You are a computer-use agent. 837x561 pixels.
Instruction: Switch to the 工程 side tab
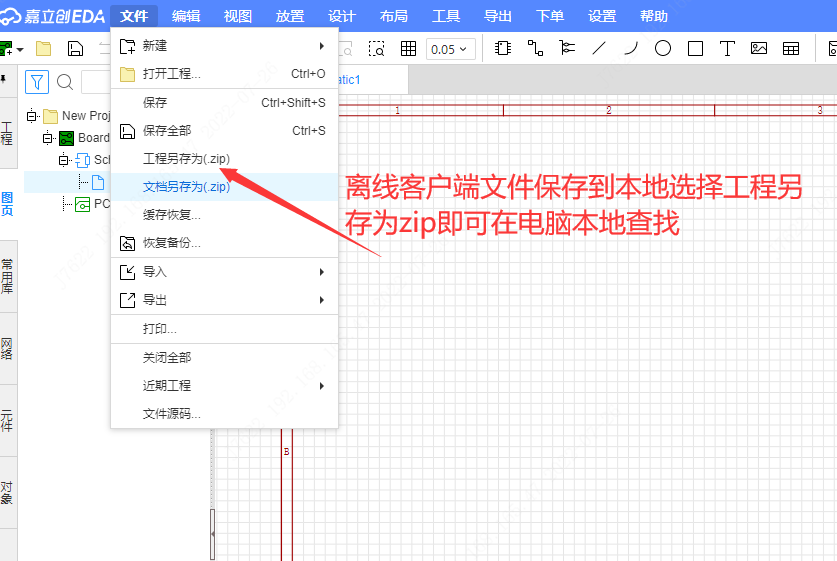[x=7, y=133]
